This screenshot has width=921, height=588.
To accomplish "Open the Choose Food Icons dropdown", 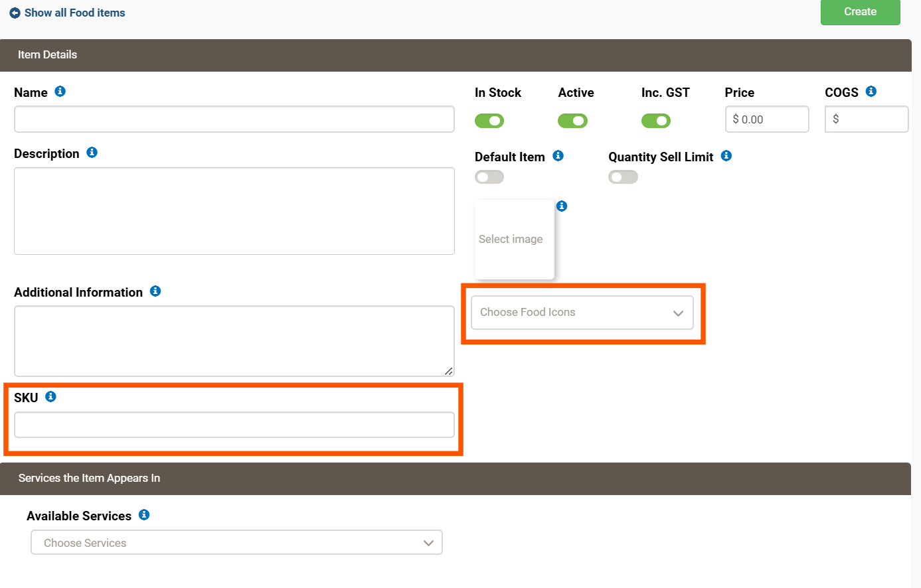I will click(582, 313).
